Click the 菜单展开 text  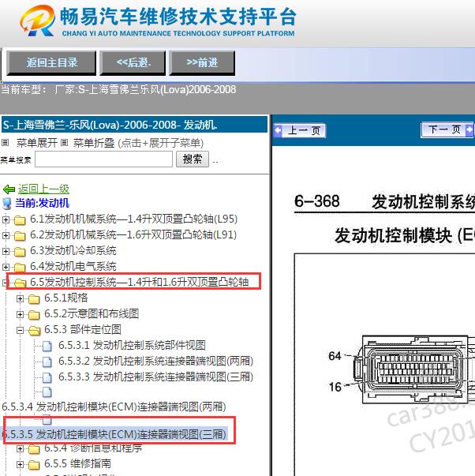tap(37, 143)
